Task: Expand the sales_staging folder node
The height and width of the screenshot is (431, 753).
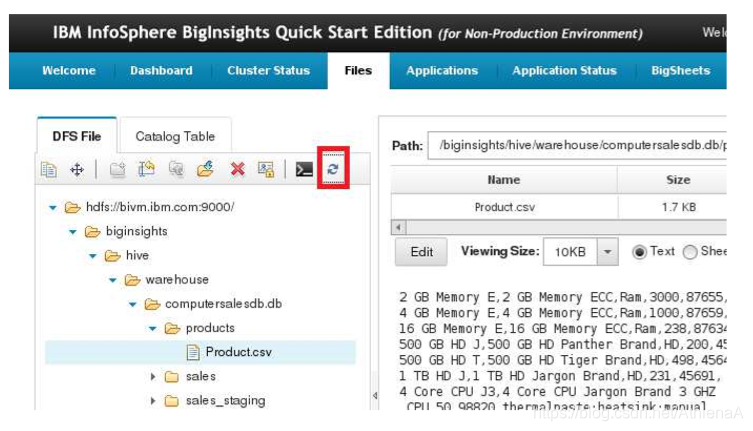Action: [153, 401]
